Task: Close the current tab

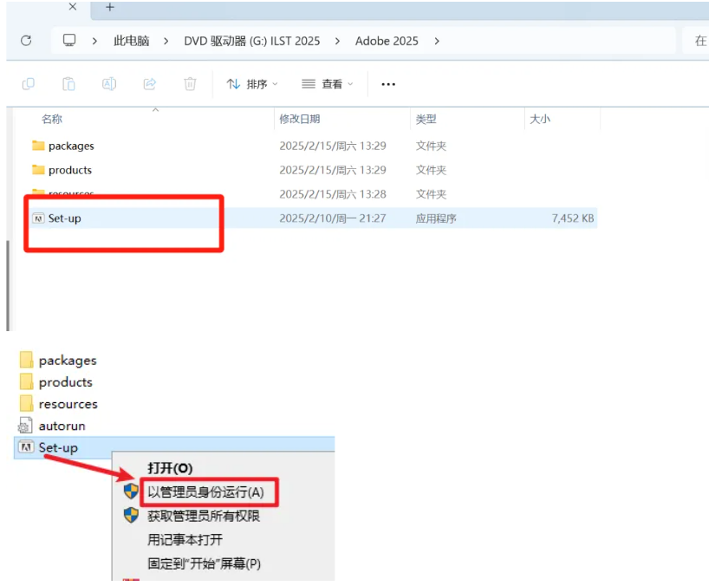Action: tap(73, 7)
